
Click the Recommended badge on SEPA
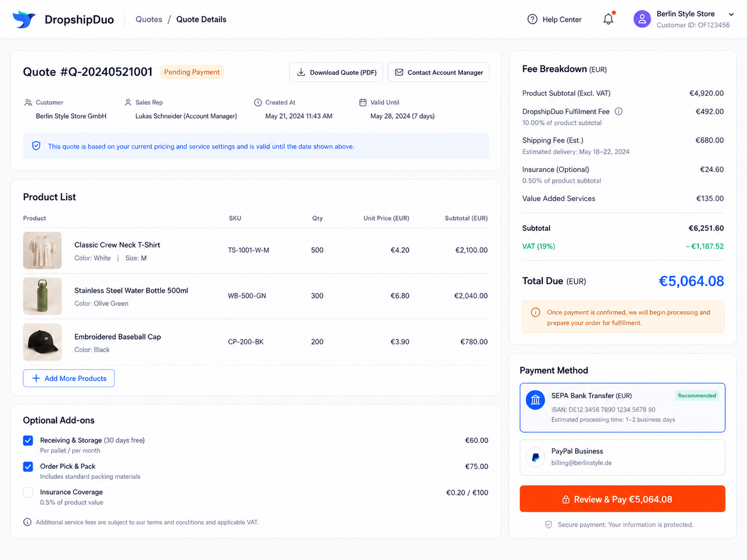697,396
